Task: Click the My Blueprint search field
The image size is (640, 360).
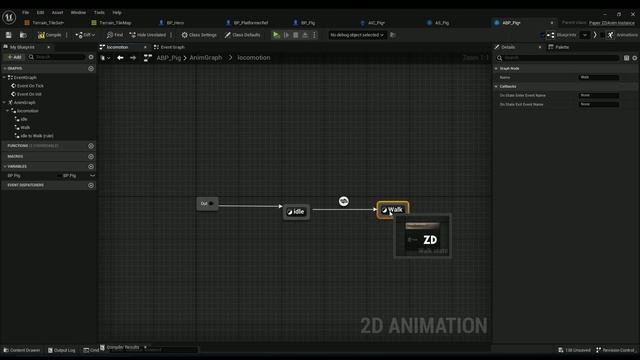Action: [57, 57]
